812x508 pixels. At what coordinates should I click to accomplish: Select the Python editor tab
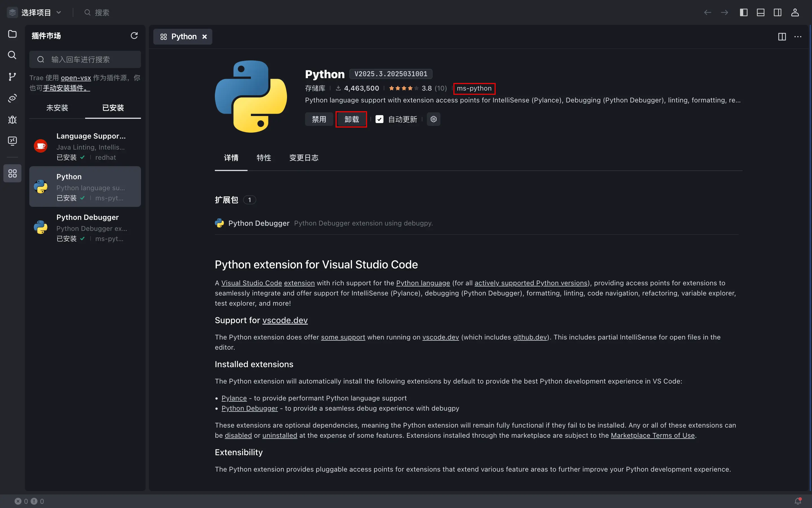[x=183, y=37]
